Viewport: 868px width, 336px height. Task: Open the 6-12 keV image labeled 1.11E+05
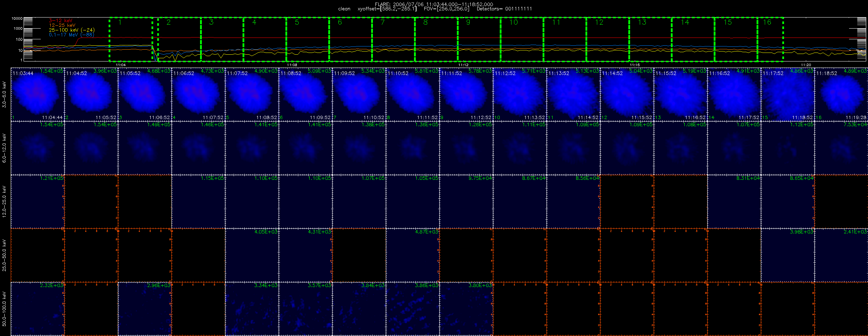pos(520,148)
